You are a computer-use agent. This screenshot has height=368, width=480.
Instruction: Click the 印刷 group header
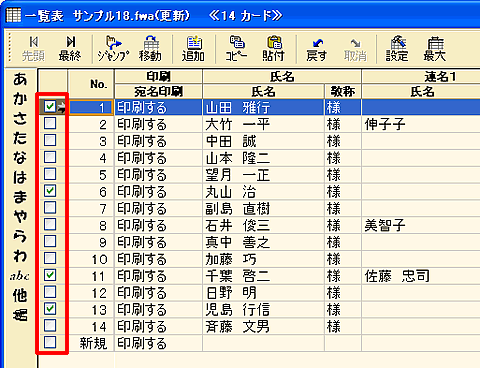pos(158,77)
